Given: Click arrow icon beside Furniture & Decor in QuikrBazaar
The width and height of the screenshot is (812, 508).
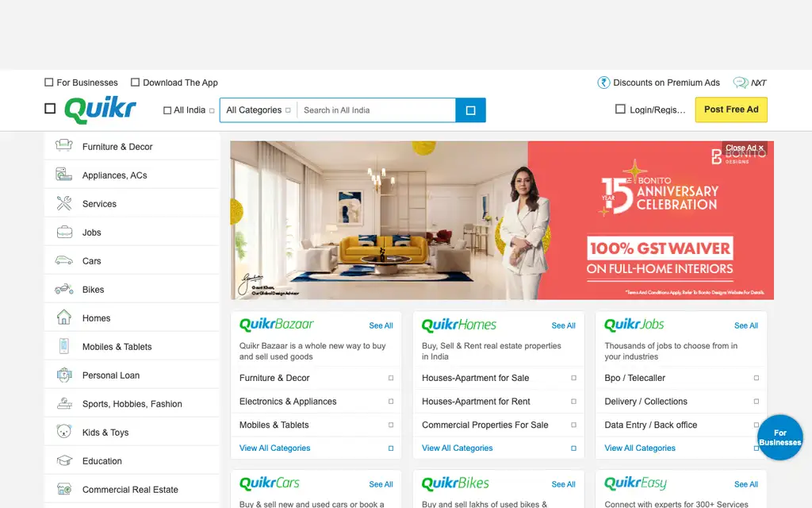Looking at the screenshot, I should (x=391, y=378).
